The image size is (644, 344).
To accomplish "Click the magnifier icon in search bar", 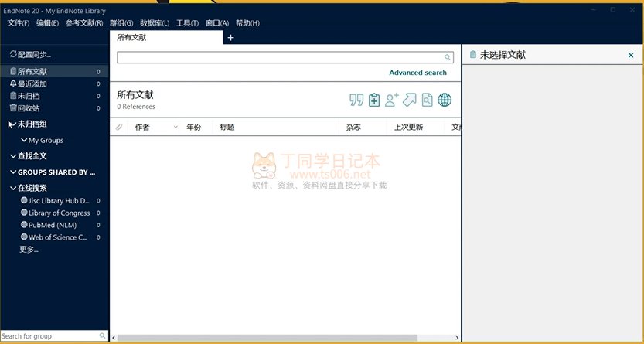I will pos(448,57).
